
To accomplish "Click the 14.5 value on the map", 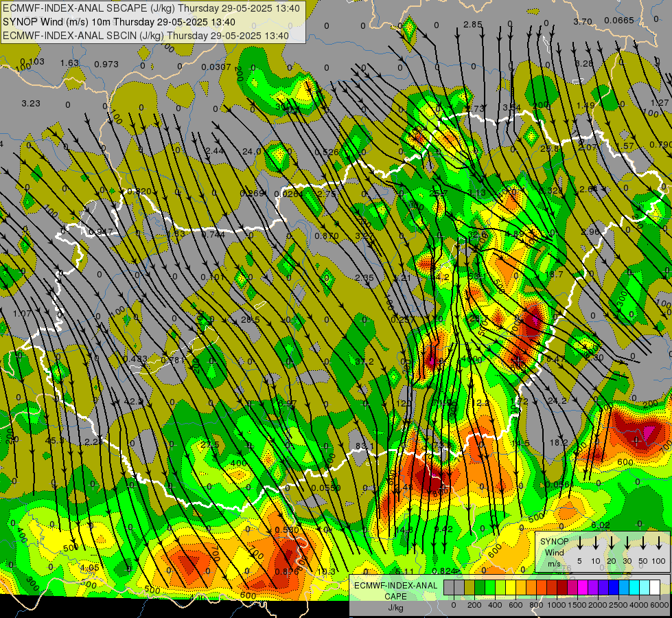I will coord(521,443).
